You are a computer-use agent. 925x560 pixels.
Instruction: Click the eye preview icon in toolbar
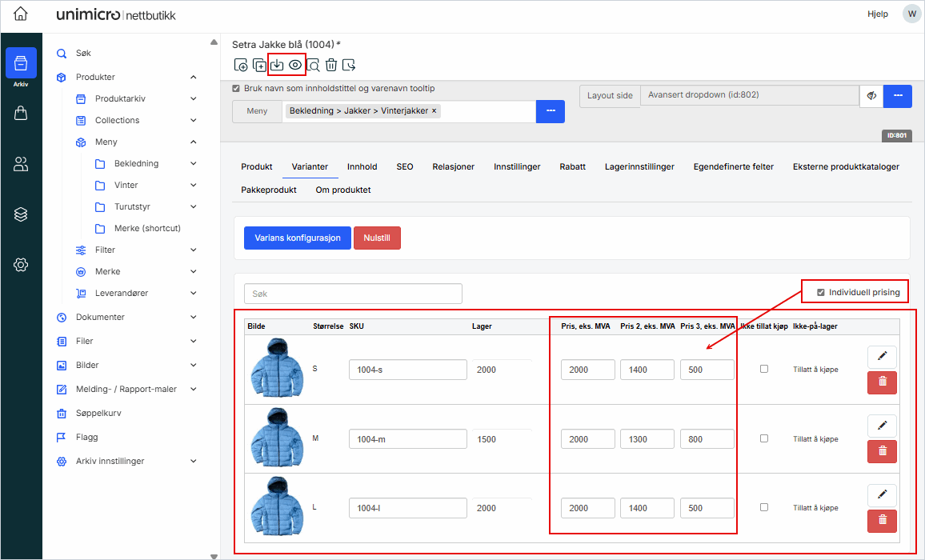click(295, 65)
